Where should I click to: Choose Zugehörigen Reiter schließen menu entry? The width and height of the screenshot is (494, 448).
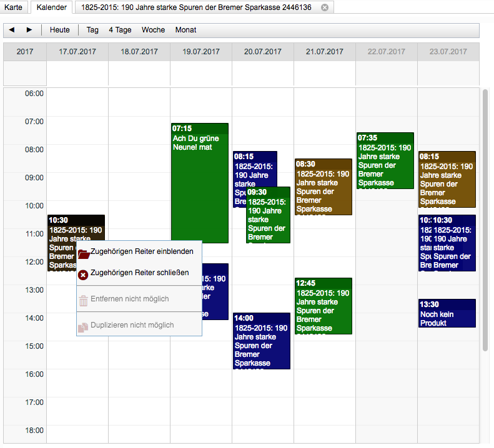(139, 273)
